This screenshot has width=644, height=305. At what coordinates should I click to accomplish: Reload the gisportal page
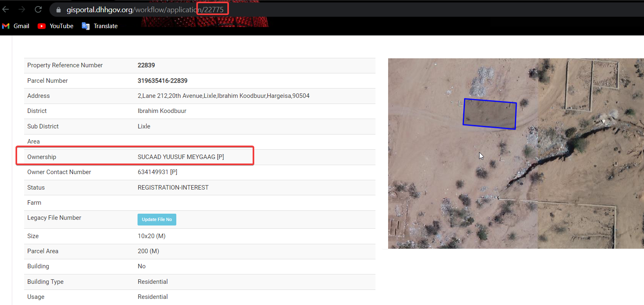point(38,9)
